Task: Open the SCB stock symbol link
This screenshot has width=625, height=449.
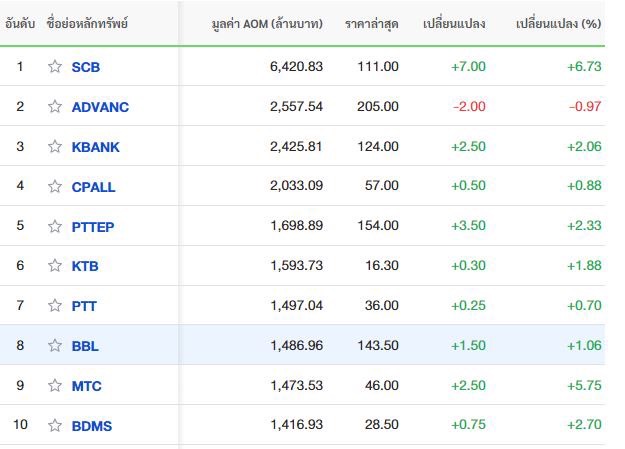Action: [x=86, y=67]
